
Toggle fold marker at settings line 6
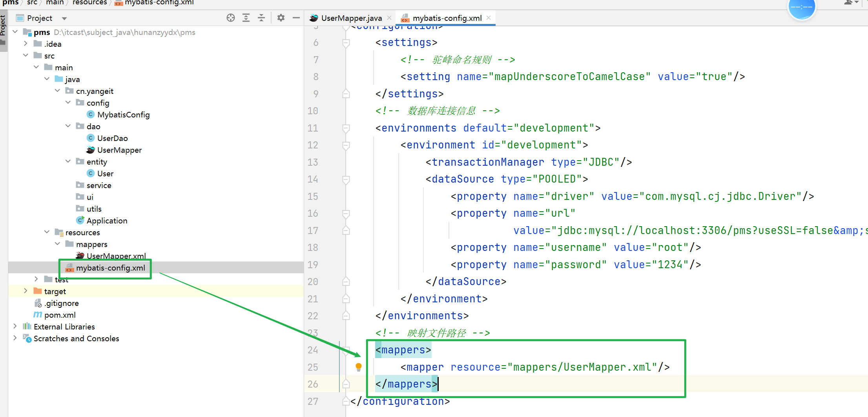pos(346,42)
